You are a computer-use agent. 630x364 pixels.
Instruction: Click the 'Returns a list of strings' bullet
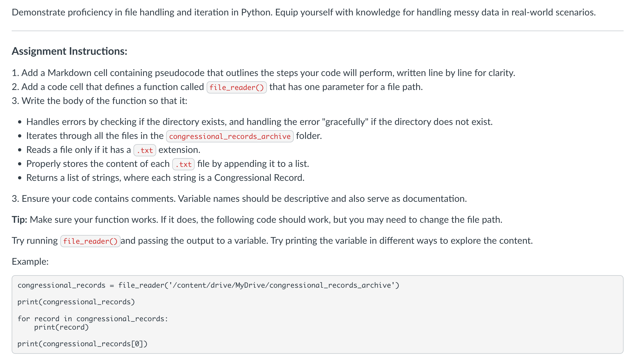[165, 178]
